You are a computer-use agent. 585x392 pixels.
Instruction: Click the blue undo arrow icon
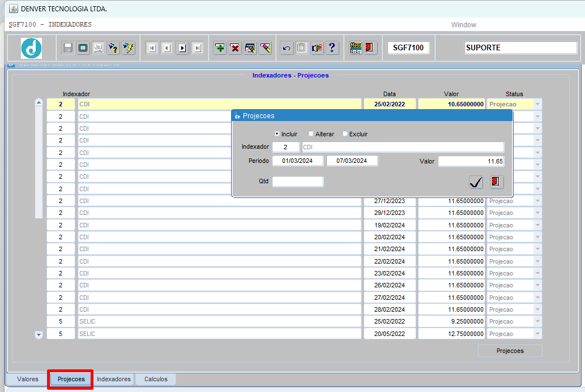(x=287, y=48)
